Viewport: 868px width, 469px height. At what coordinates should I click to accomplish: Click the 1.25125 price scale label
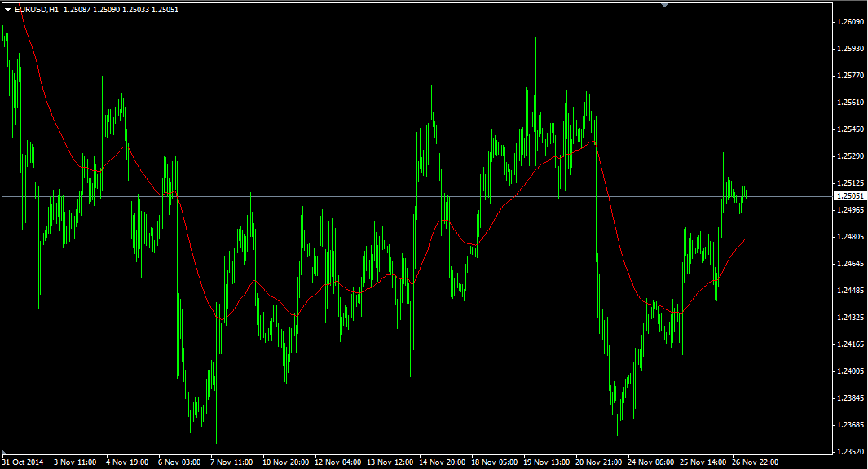pos(850,183)
